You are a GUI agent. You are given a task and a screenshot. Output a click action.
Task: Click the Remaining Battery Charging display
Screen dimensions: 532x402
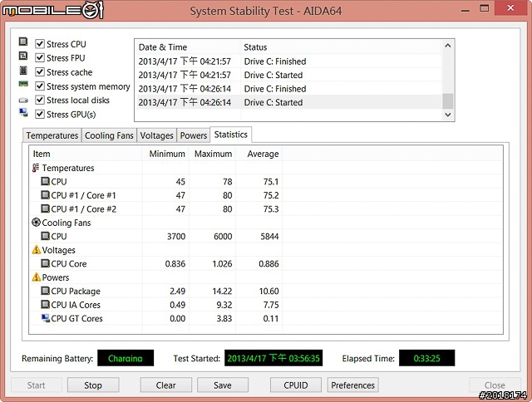(x=126, y=358)
